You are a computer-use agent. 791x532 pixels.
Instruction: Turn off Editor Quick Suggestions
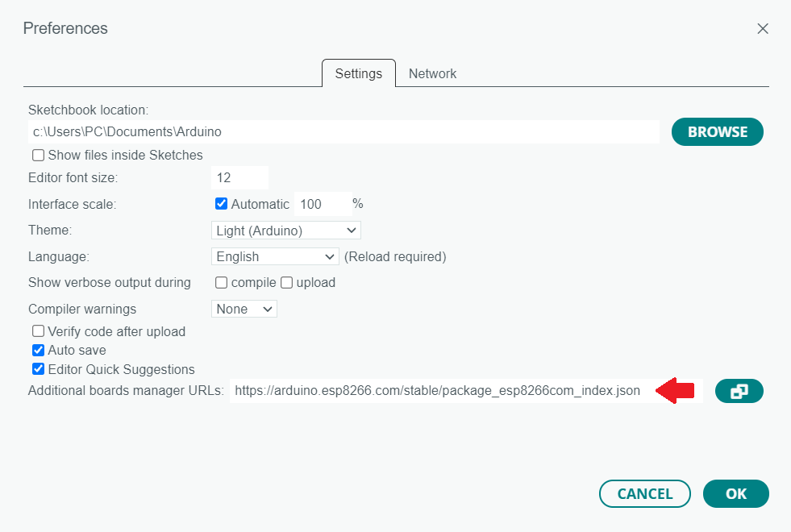(38, 370)
